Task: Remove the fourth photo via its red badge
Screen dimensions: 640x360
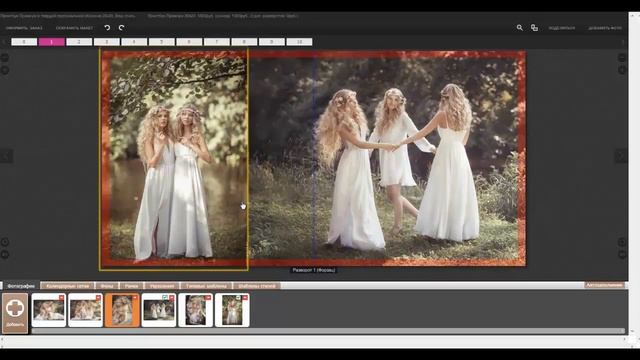Action: click(171, 298)
